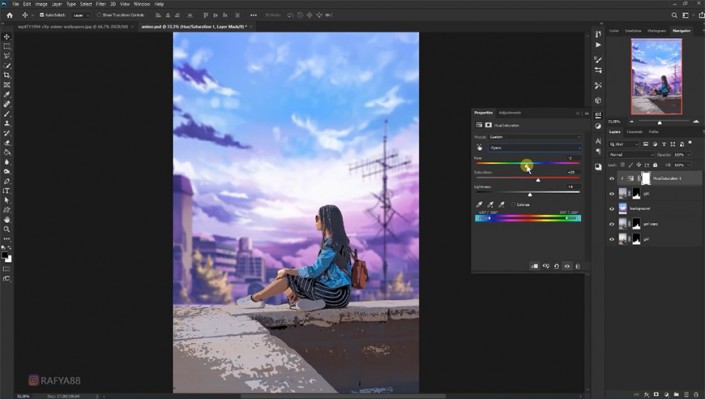This screenshot has width=705, height=399.
Task: Select the Rectangular Marquee tool
Action: click(x=7, y=46)
